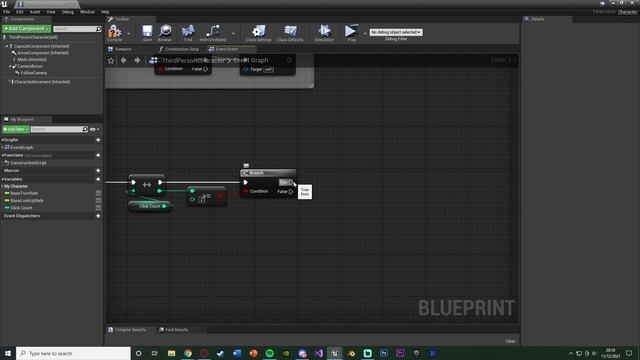Open Play options dropdown arrow
The image size is (640, 360).
click(364, 34)
